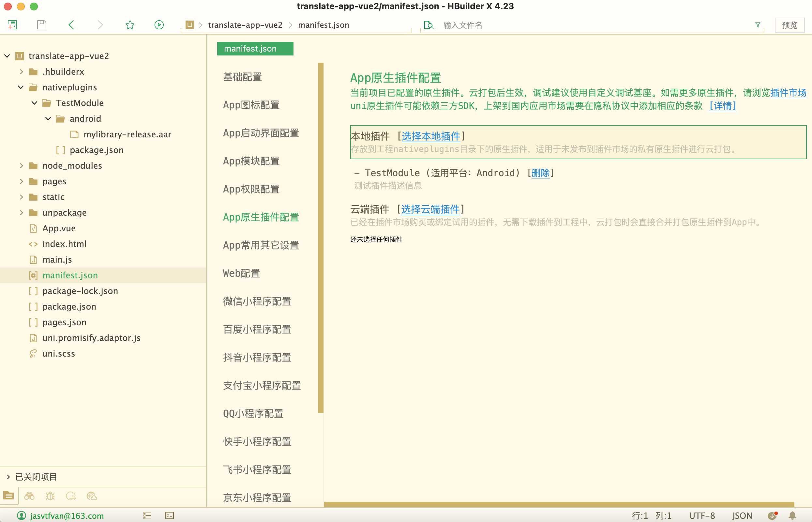The height and width of the screenshot is (522, 812).
Task: Select mylibrary-release.aar file
Action: (x=128, y=134)
